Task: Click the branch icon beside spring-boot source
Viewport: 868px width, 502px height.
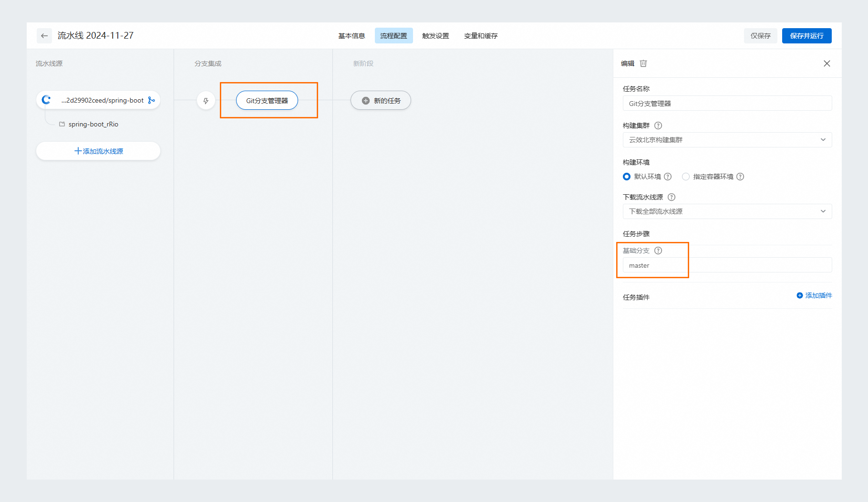Action: [152, 100]
